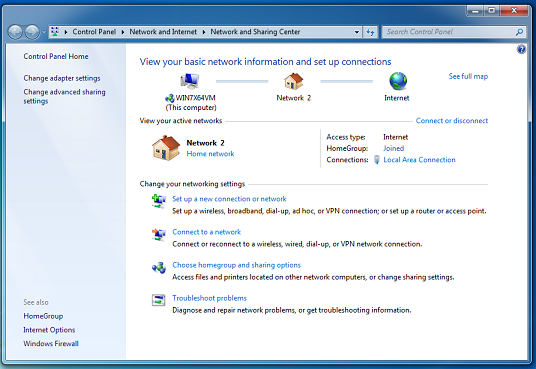The height and width of the screenshot is (369, 536).
Task: Click the Search Control Panel field
Action: point(450,32)
